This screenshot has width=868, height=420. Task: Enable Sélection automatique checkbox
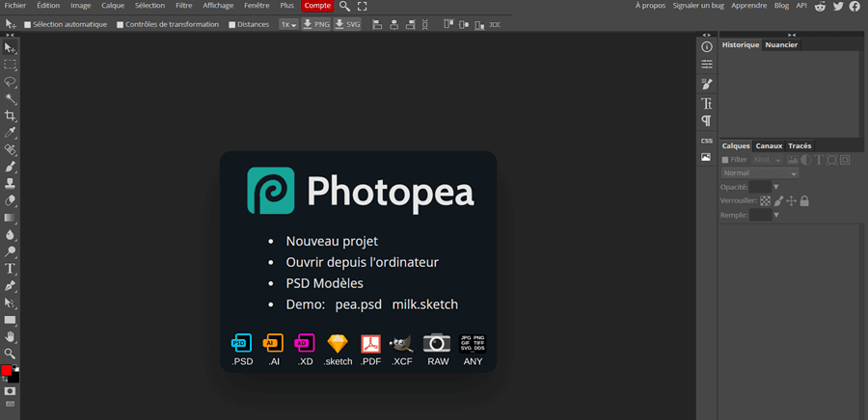pyautogui.click(x=28, y=25)
